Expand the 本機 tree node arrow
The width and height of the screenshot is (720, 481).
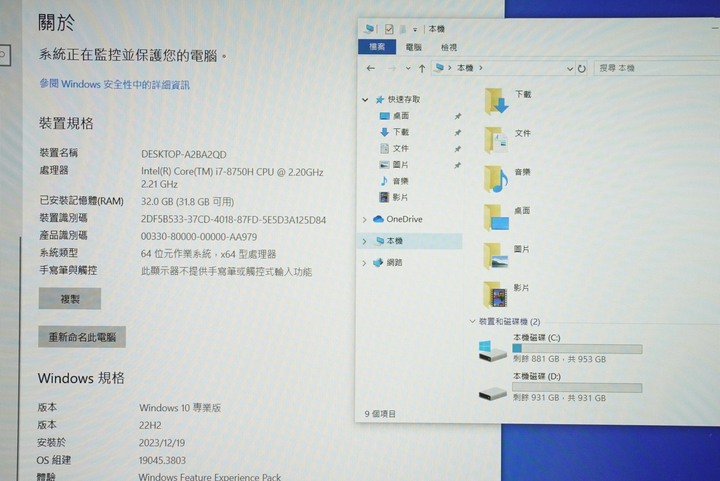coord(365,241)
